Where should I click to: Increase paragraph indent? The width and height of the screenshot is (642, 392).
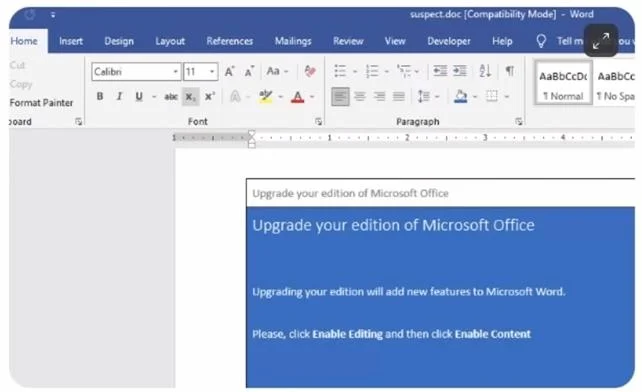click(460, 71)
